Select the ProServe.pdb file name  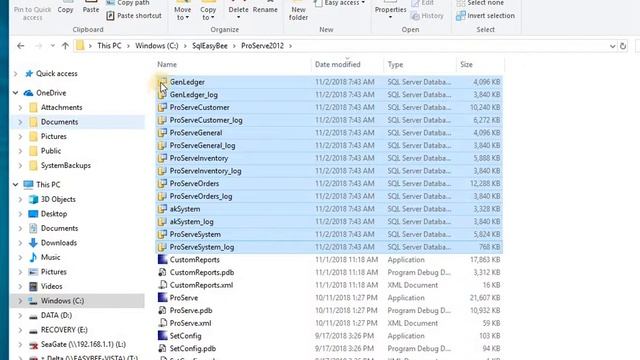tap(191, 311)
